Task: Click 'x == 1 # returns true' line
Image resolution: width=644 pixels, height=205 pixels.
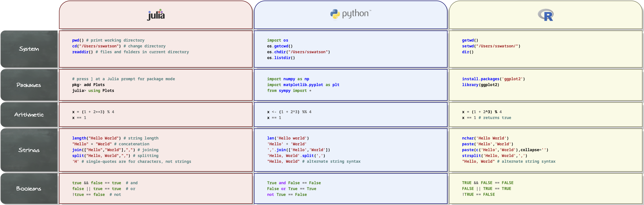Action: [x=486, y=118]
